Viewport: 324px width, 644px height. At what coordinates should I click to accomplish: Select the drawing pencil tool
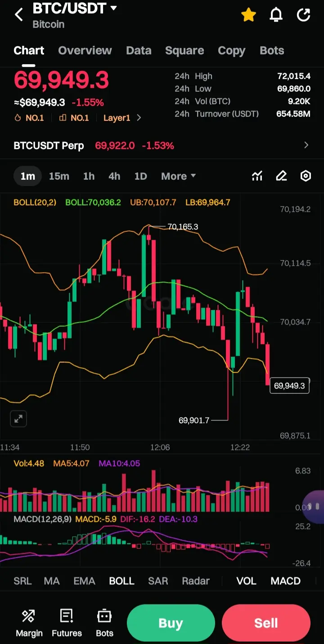(281, 176)
